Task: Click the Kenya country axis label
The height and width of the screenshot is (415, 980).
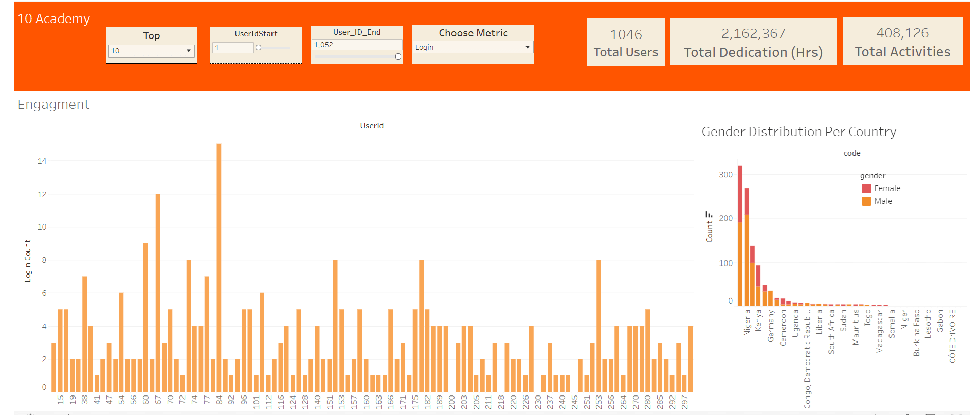Action: (x=758, y=319)
